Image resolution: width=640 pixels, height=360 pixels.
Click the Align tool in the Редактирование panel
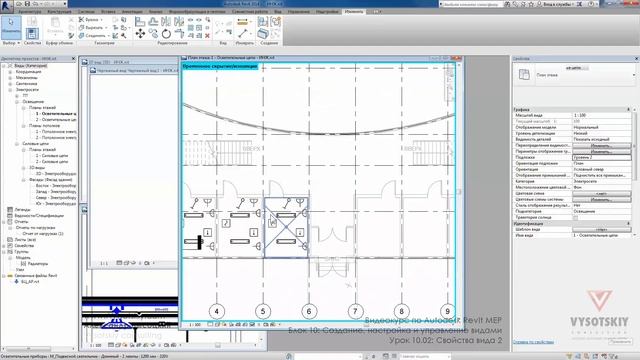(140, 21)
